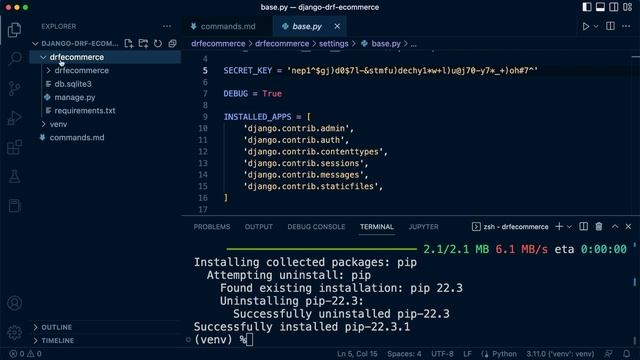This screenshot has width=640, height=360.
Task: Show errors and warnings count
Action: (x=25, y=354)
